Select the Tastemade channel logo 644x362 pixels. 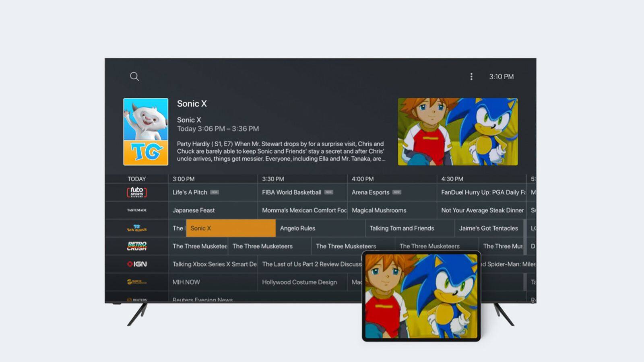pos(137,210)
